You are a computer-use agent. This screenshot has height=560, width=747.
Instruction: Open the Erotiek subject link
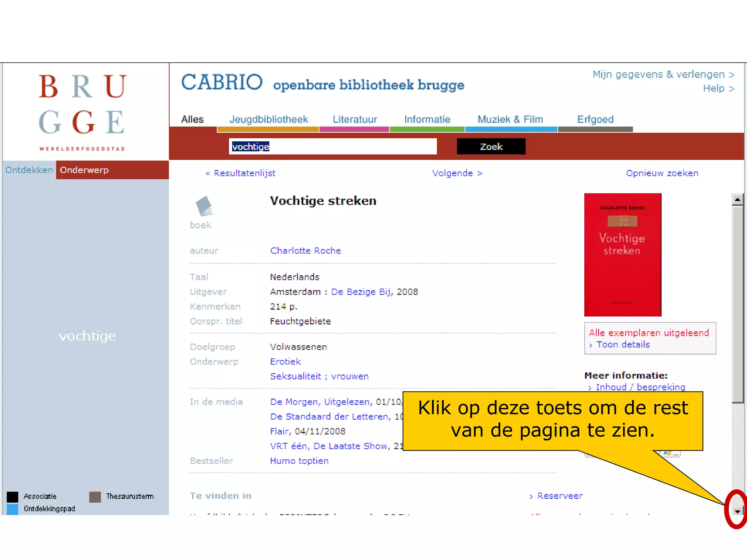(285, 362)
